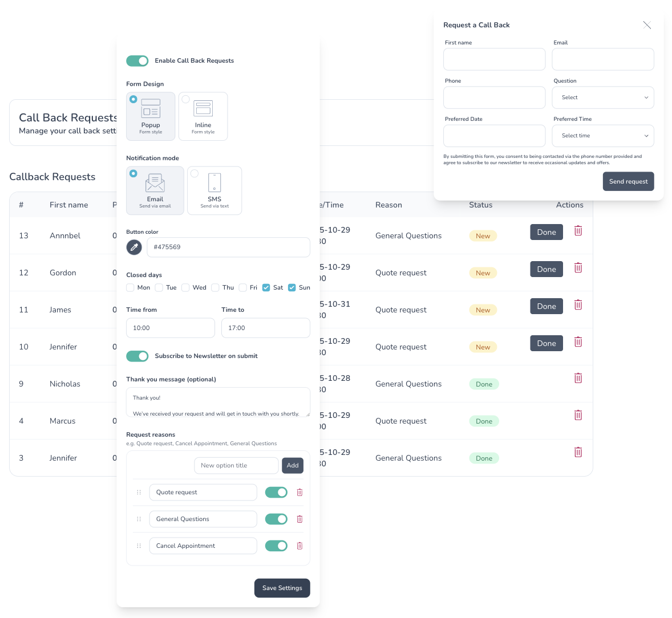Close the Request a Call Back popup
Viewport: 672px width, 618px height.
(647, 25)
